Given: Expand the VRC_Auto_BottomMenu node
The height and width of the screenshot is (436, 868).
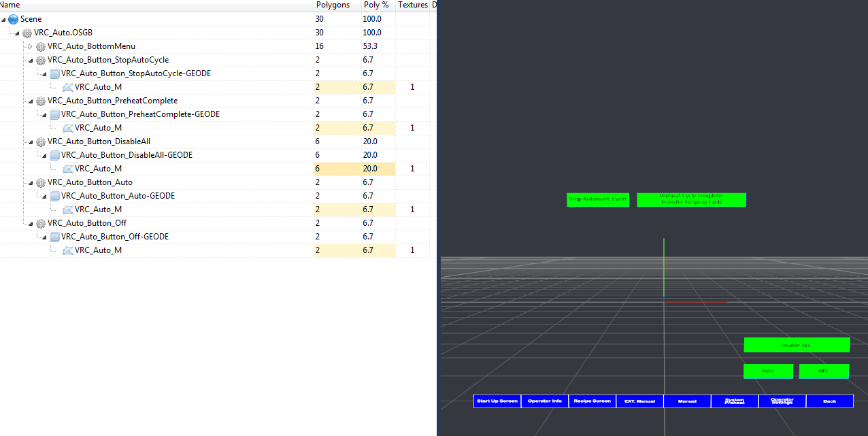Looking at the screenshot, I should [30, 46].
